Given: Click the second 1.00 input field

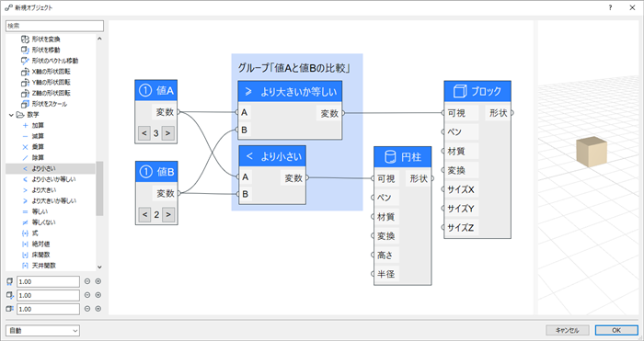Looking at the screenshot, I should point(48,295).
